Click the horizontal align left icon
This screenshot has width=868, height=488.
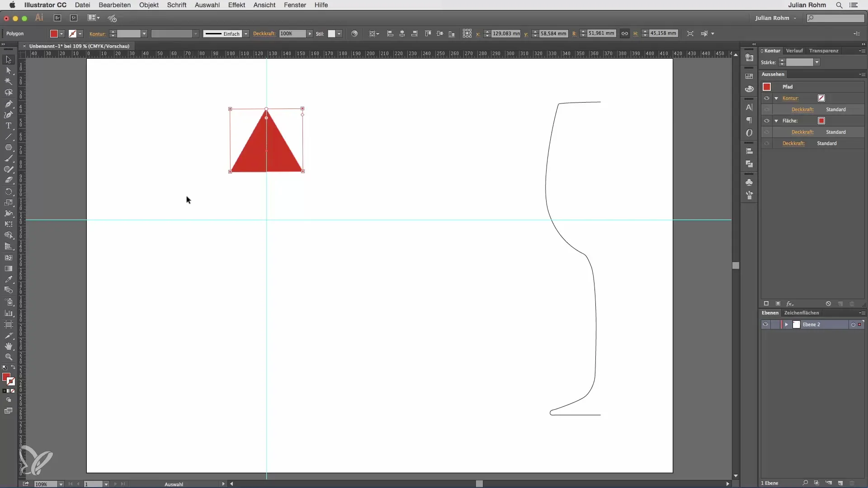point(390,33)
